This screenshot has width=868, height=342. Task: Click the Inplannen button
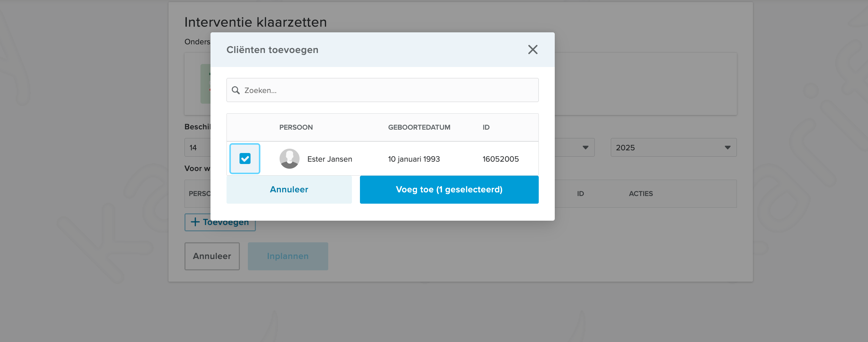pos(288,256)
